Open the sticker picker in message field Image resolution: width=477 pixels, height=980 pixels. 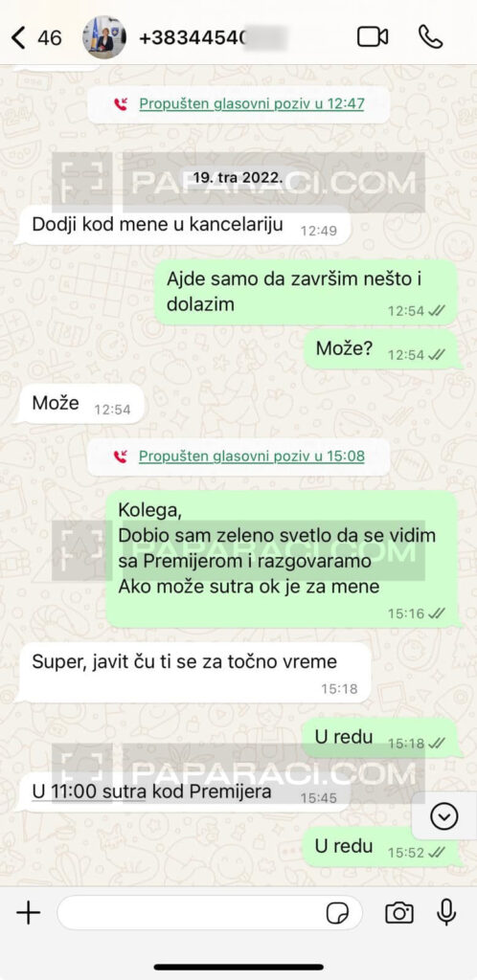337,914
